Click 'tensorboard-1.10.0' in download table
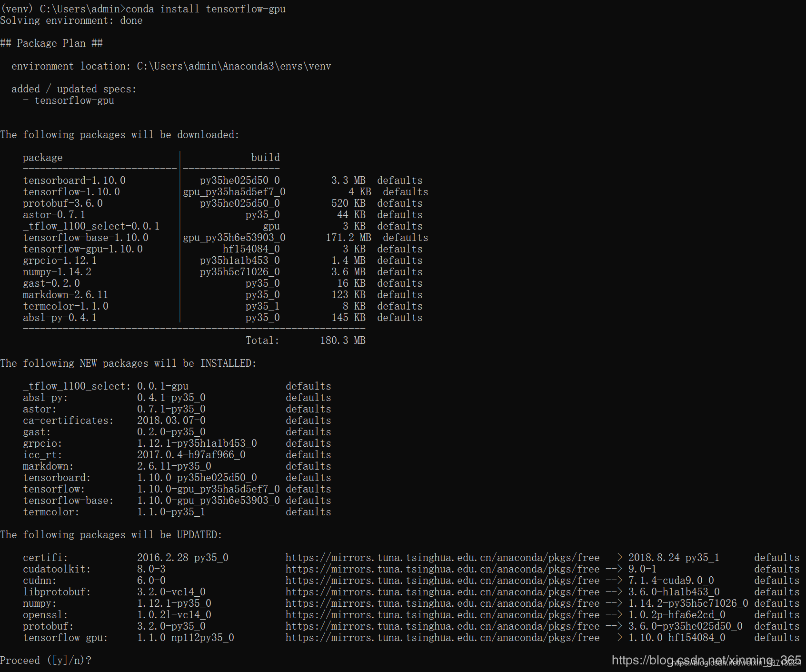806x672 pixels. 74,181
